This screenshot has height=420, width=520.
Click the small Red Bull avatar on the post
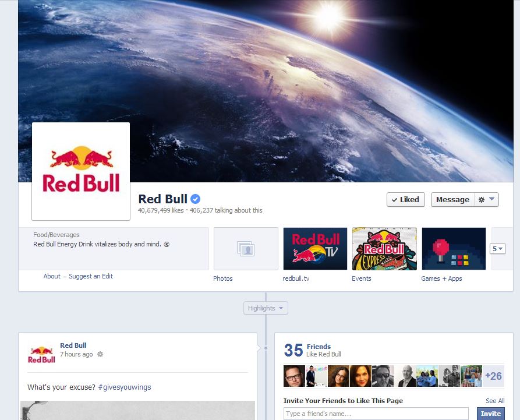tap(41, 355)
